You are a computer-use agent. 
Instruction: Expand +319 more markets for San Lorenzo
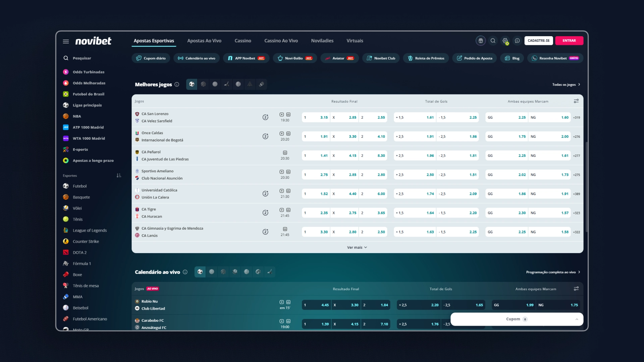coord(576,117)
